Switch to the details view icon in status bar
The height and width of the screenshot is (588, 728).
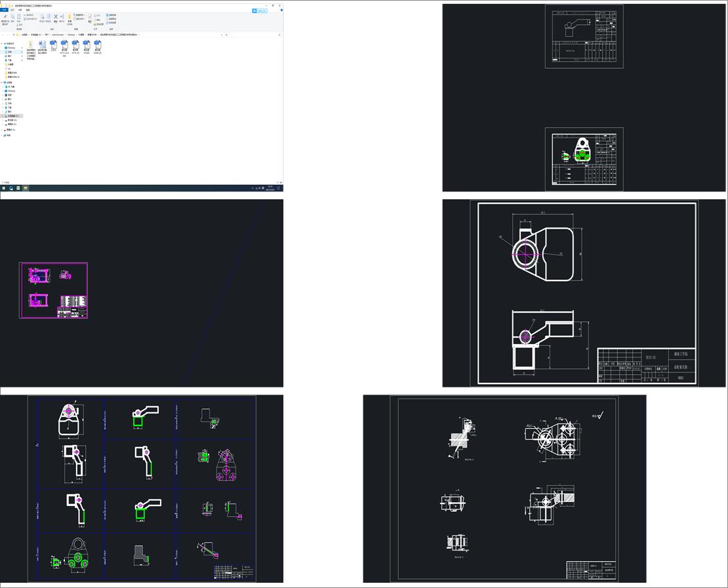pyautogui.click(x=277, y=183)
